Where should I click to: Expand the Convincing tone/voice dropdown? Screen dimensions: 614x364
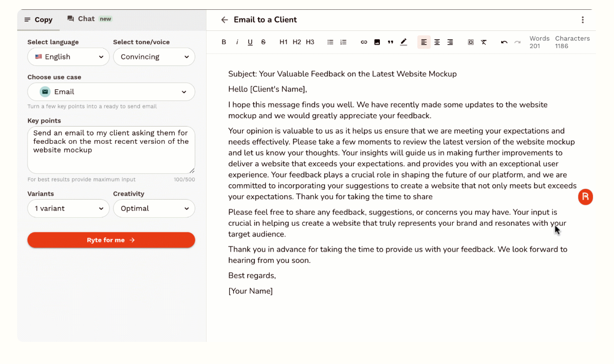tap(154, 57)
